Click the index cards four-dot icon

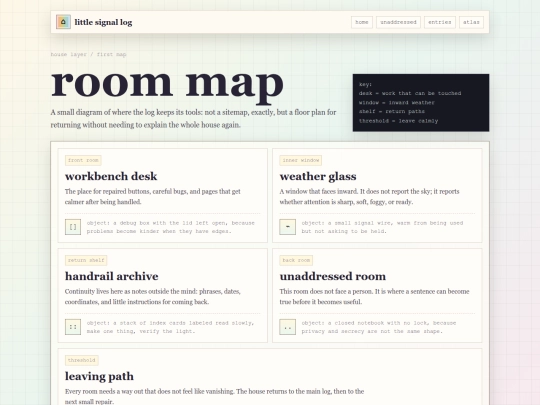[73, 327]
